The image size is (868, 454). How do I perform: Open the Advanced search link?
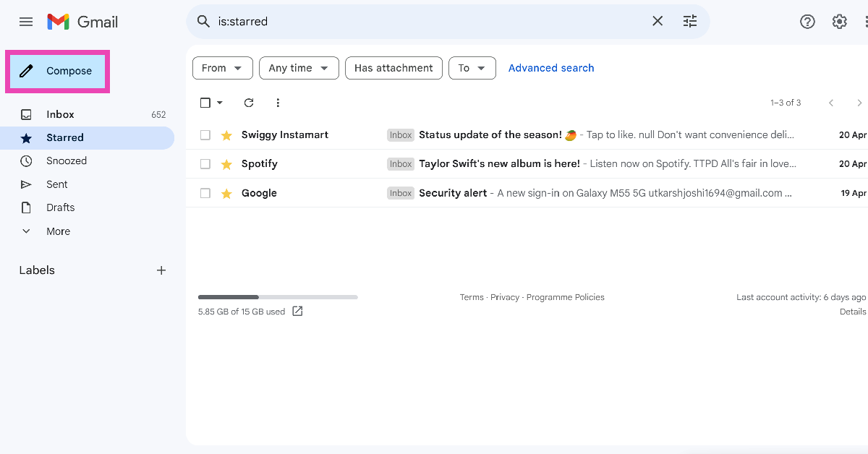550,68
